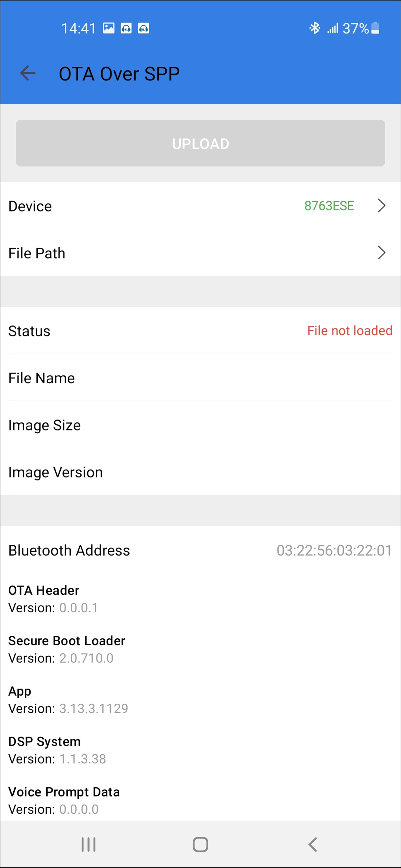
Task: Expand the Device row chevron
Action: coord(381,206)
